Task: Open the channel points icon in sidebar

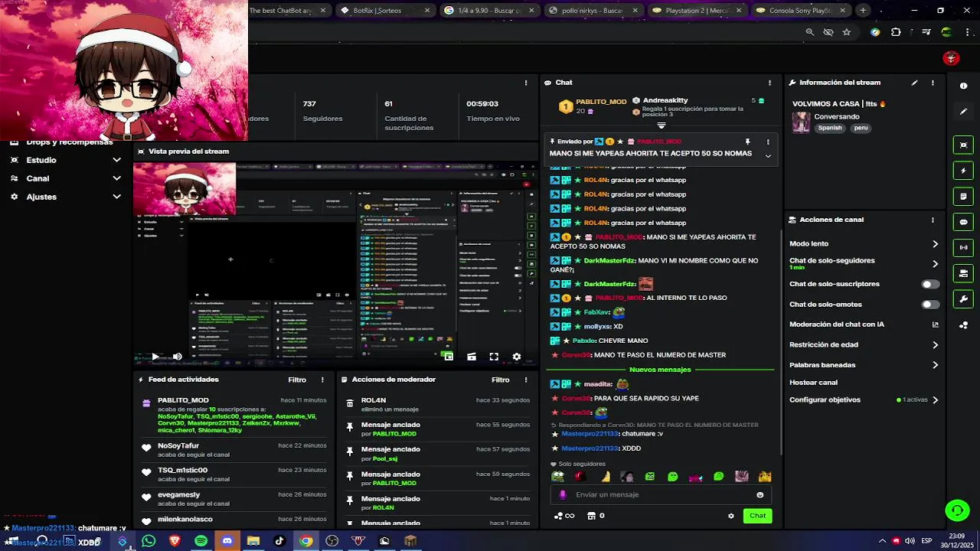Action: (963, 325)
